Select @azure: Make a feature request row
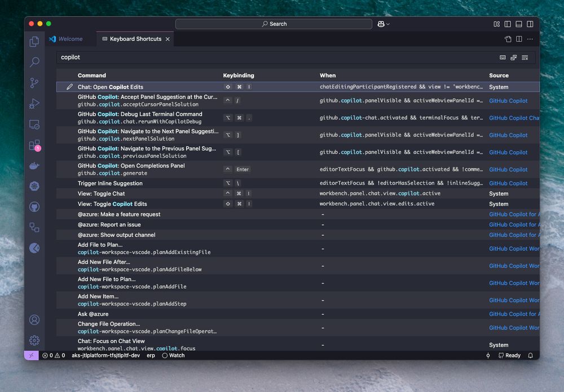This screenshot has height=392, width=564. click(x=298, y=214)
